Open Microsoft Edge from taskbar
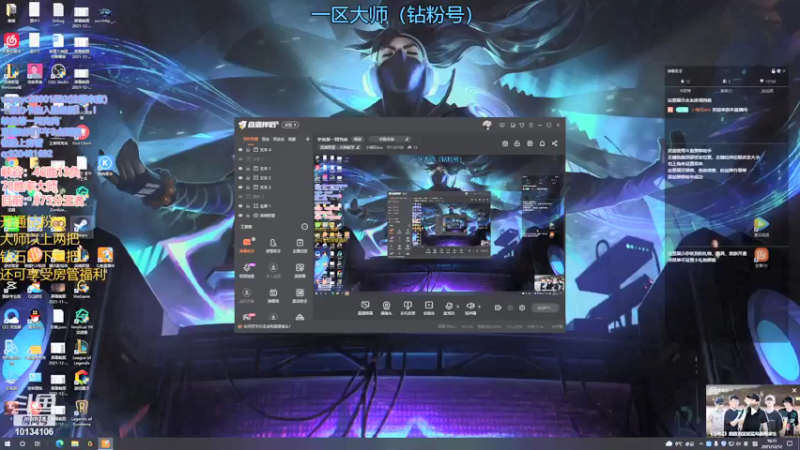 pos(60,444)
